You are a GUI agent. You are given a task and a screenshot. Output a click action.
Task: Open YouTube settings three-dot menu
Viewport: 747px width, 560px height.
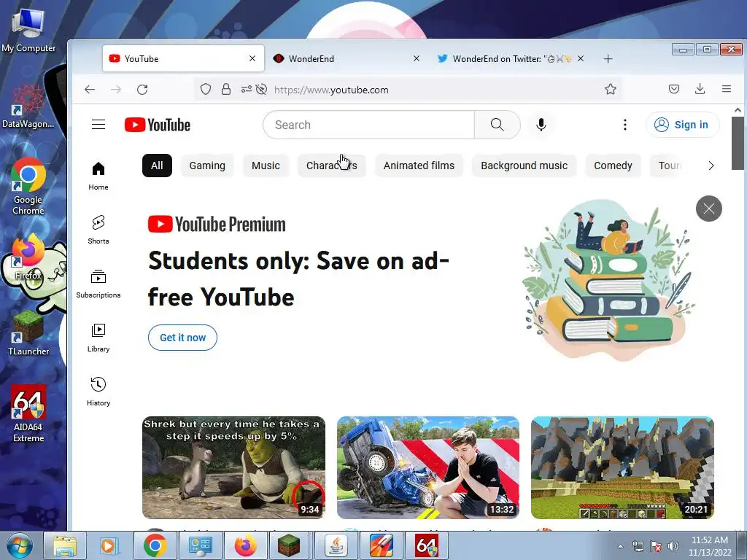(625, 125)
